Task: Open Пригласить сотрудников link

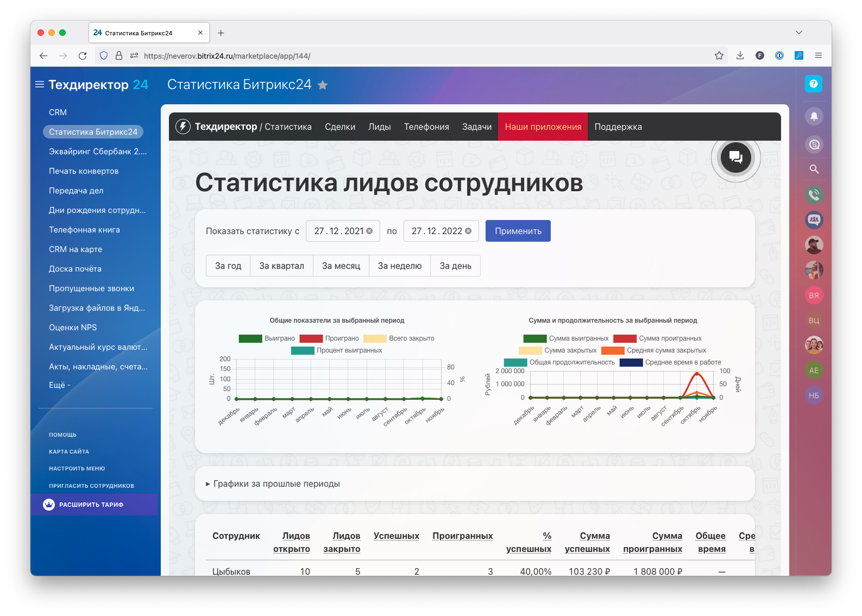Action: 91,486
